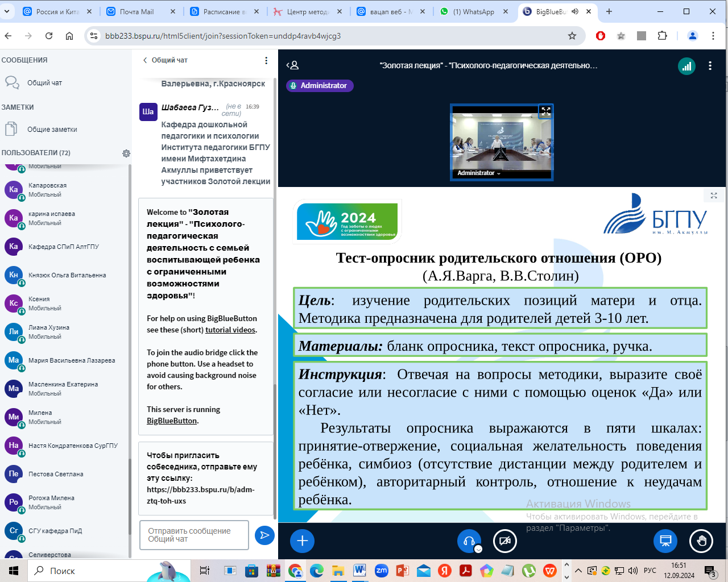The width and height of the screenshot is (728, 582).
Task: Click the send message arrow button
Action: click(x=264, y=535)
